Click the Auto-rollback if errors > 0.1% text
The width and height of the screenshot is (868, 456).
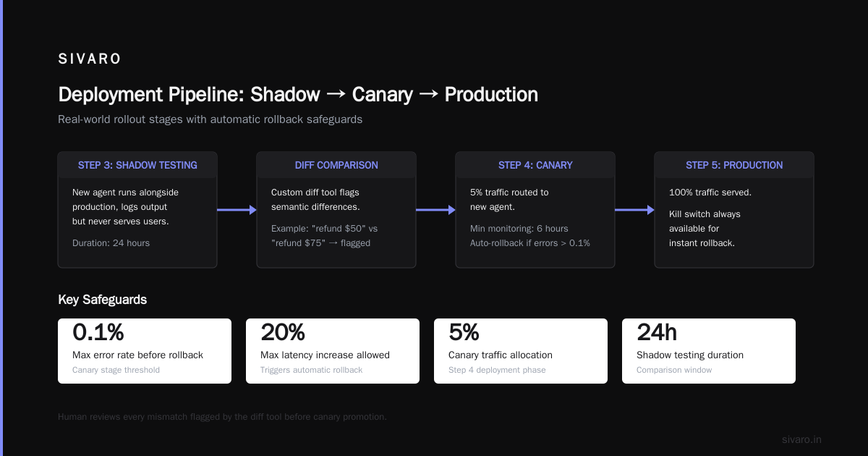click(x=530, y=243)
